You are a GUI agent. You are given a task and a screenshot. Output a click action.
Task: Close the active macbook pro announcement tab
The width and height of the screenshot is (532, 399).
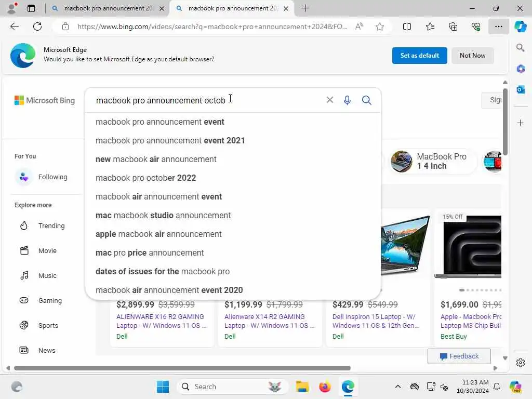pos(286,8)
